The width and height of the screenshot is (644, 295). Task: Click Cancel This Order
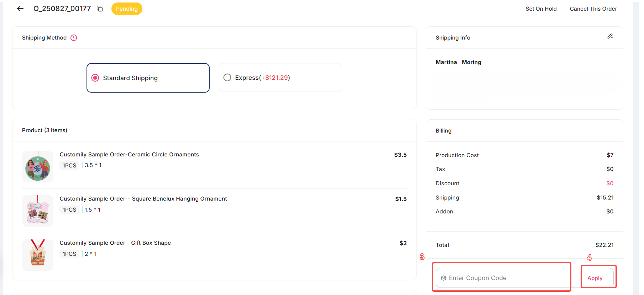tap(593, 9)
